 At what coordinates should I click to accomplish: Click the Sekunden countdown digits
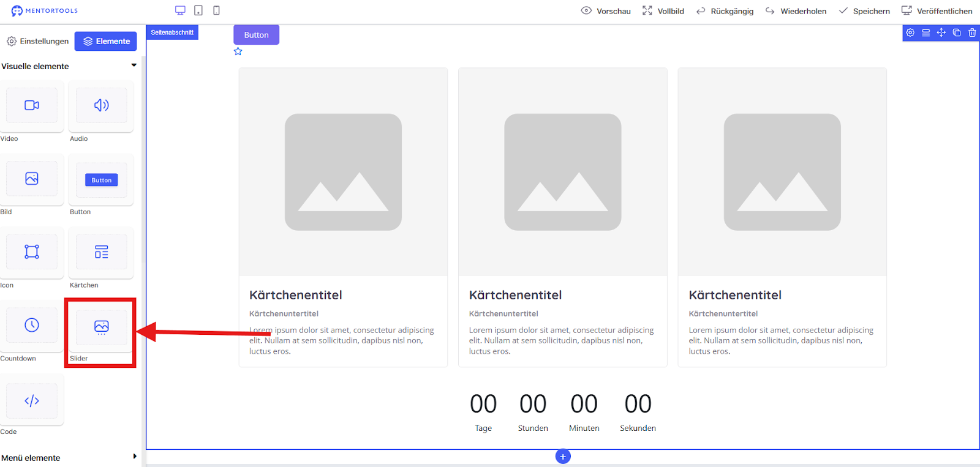(x=638, y=404)
